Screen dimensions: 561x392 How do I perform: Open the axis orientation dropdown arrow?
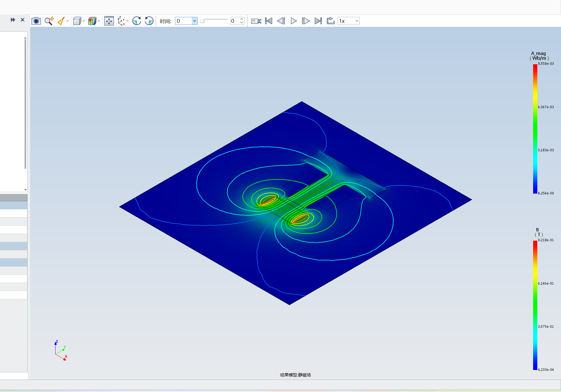pyautogui.click(x=127, y=21)
